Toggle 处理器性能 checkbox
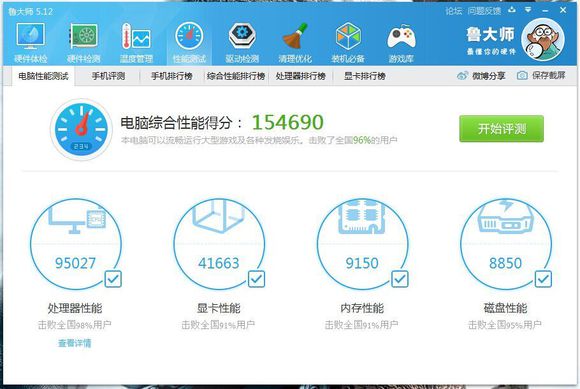Viewport: 580px width, 389px height. point(113,279)
